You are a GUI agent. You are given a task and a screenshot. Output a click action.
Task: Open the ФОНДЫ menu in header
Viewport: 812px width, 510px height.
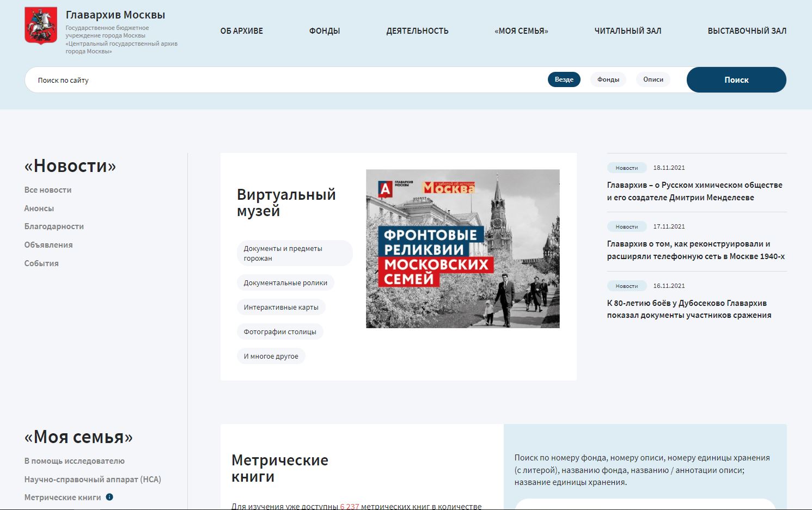(325, 31)
